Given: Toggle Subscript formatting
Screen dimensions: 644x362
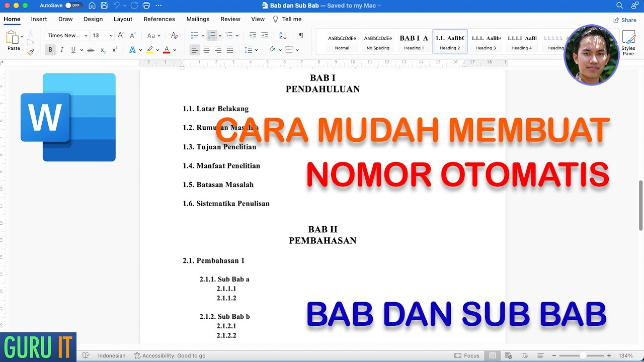Looking at the screenshot, I should click(x=103, y=50).
